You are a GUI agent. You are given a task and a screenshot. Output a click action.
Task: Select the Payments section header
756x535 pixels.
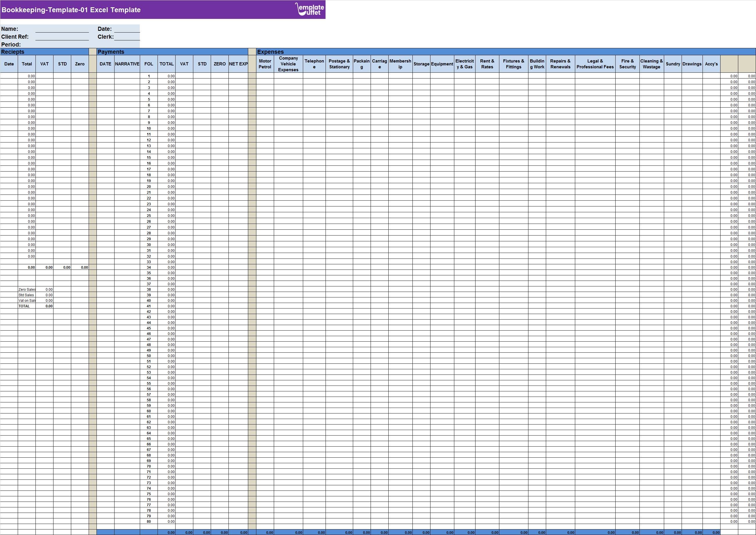(111, 52)
